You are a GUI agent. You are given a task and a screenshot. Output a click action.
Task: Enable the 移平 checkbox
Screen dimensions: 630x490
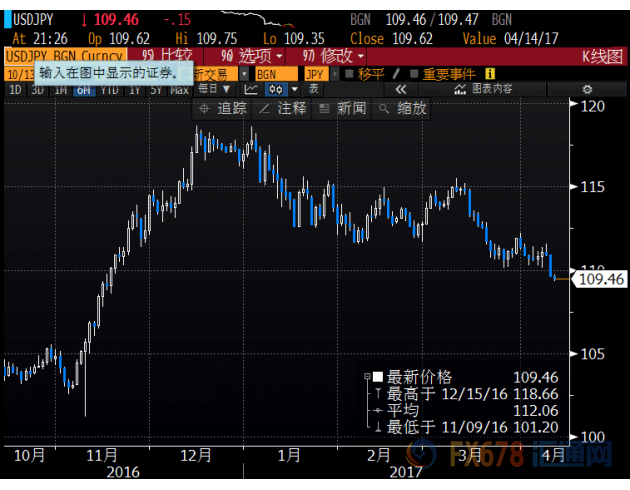point(348,74)
